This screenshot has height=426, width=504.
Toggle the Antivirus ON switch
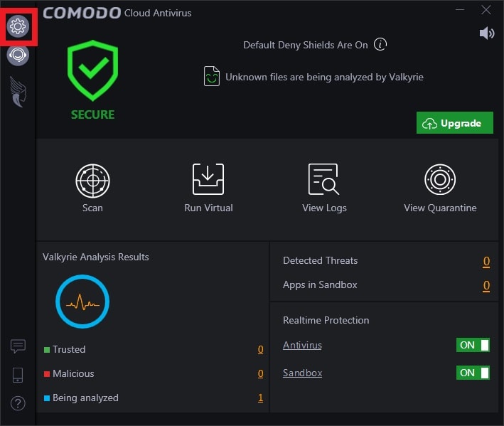point(473,345)
